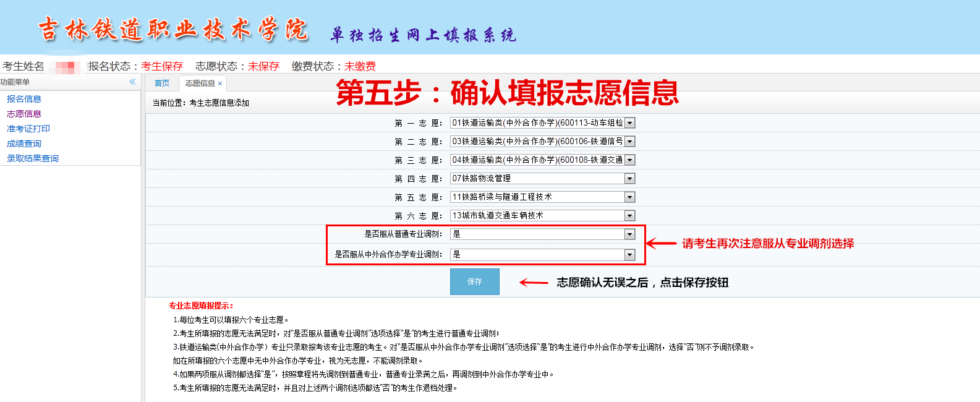Viewport: 980px width, 402px height.
Task: Expand the 第一志愿 dropdown arrow
Action: [629, 123]
